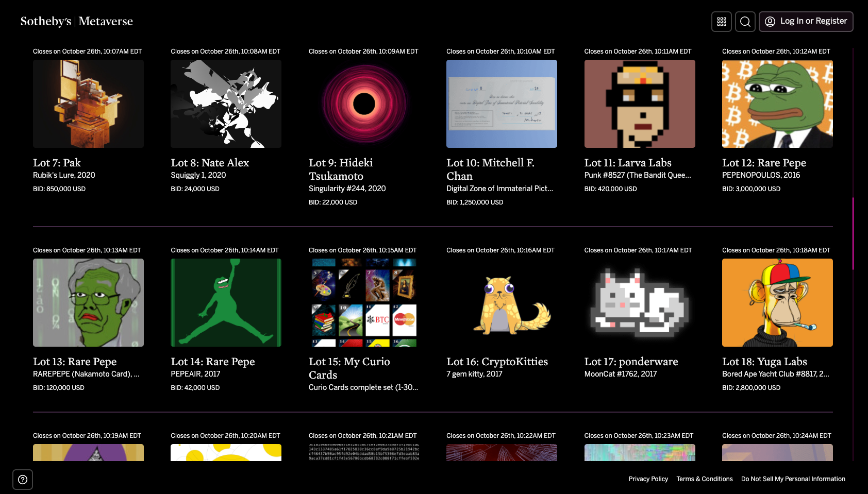Image resolution: width=868 pixels, height=494 pixels.
Task: Open Lot 9 Singularity artwork thumbnail
Action: (364, 104)
